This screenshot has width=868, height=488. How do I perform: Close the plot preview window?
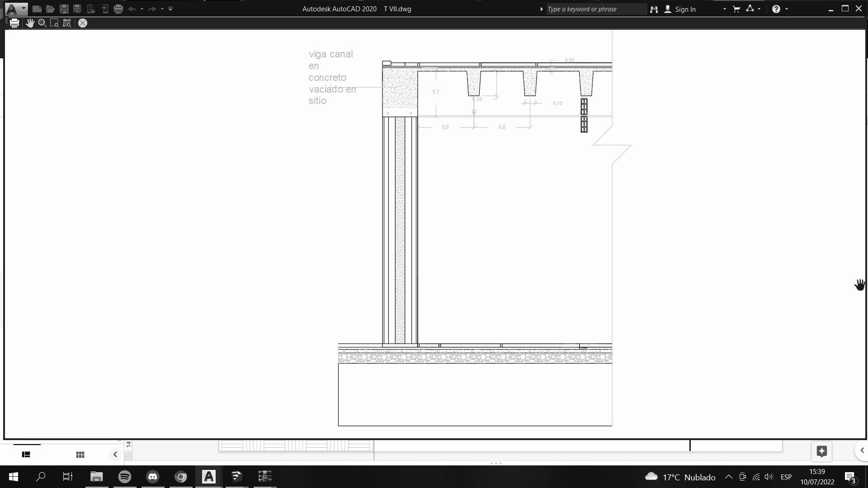click(x=82, y=23)
